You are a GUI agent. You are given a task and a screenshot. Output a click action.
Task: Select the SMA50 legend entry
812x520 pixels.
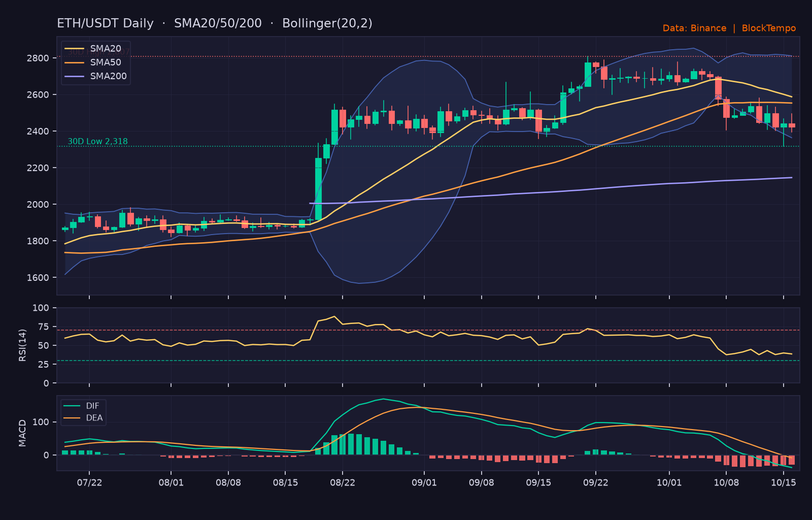click(93, 62)
